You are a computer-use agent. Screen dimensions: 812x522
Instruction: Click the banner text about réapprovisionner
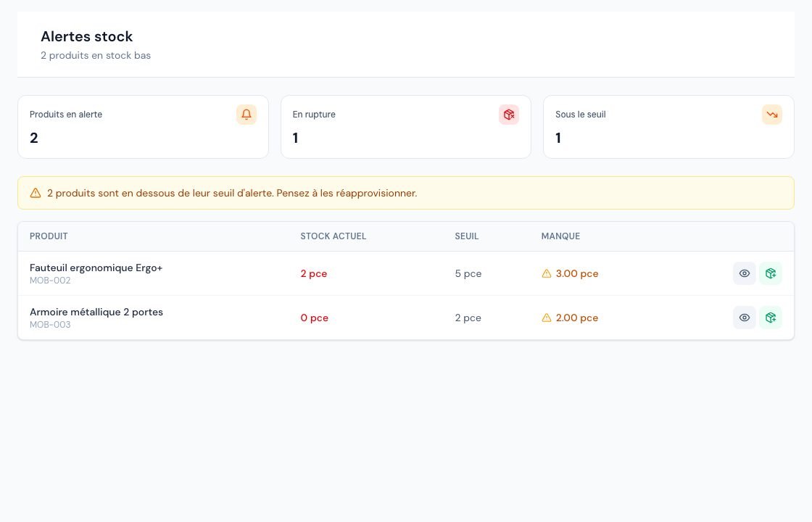(x=232, y=193)
